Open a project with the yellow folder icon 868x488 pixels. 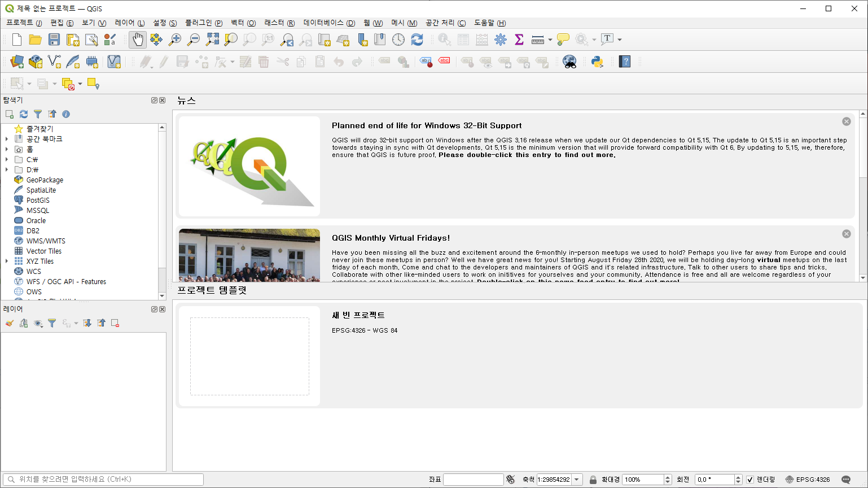tap(36, 40)
